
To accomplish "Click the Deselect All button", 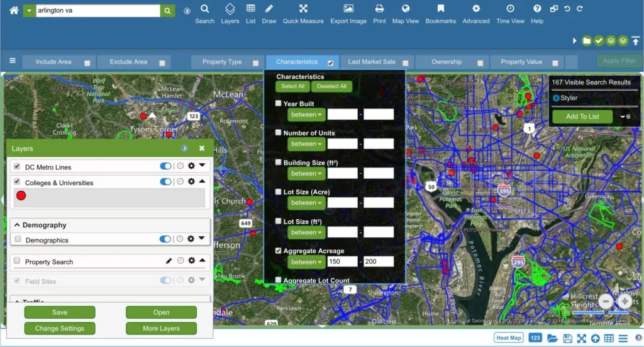I will tap(331, 86).
